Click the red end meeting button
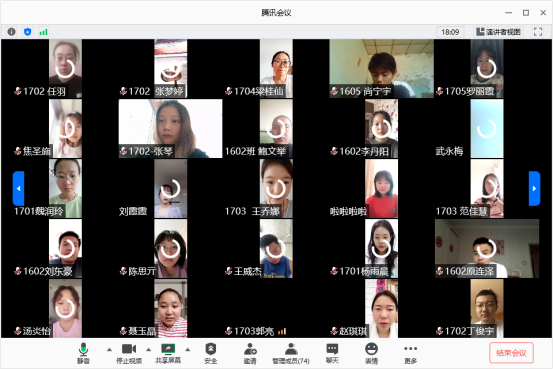Viewport: 553px width, 369px height. [511, 353]
